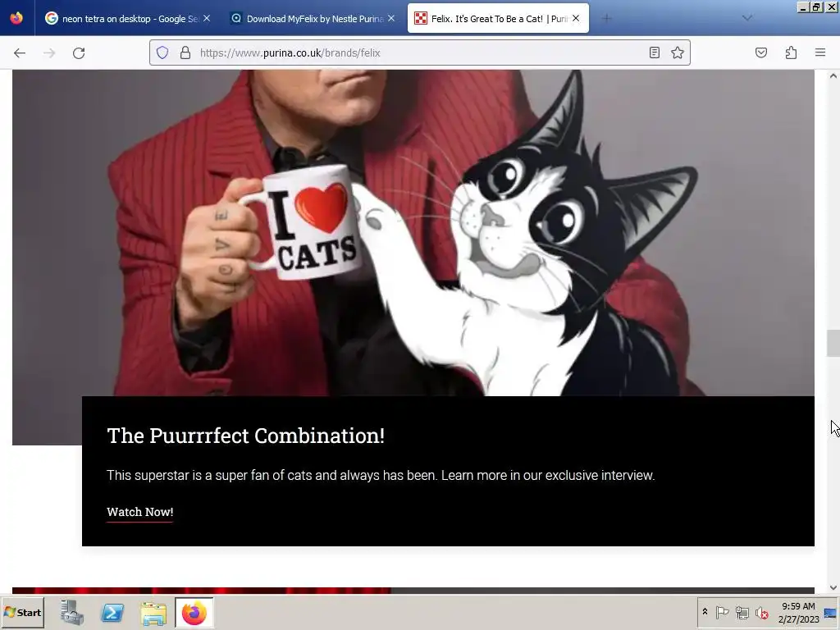
Task: View site security padlock info
Action: point(185,52)
